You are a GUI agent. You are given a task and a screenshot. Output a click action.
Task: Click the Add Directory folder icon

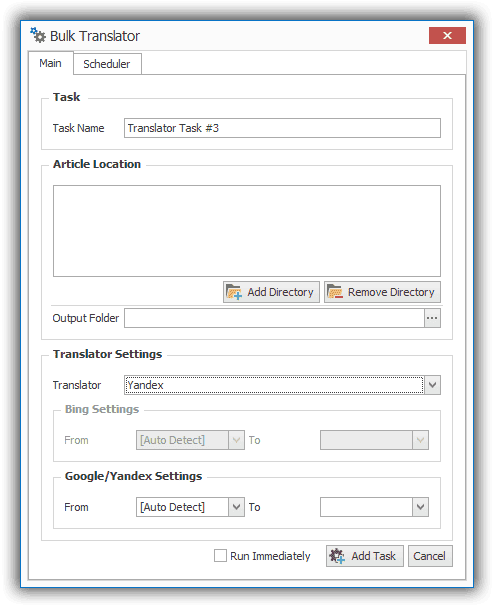pyautogui.click(x=234, y=292)
